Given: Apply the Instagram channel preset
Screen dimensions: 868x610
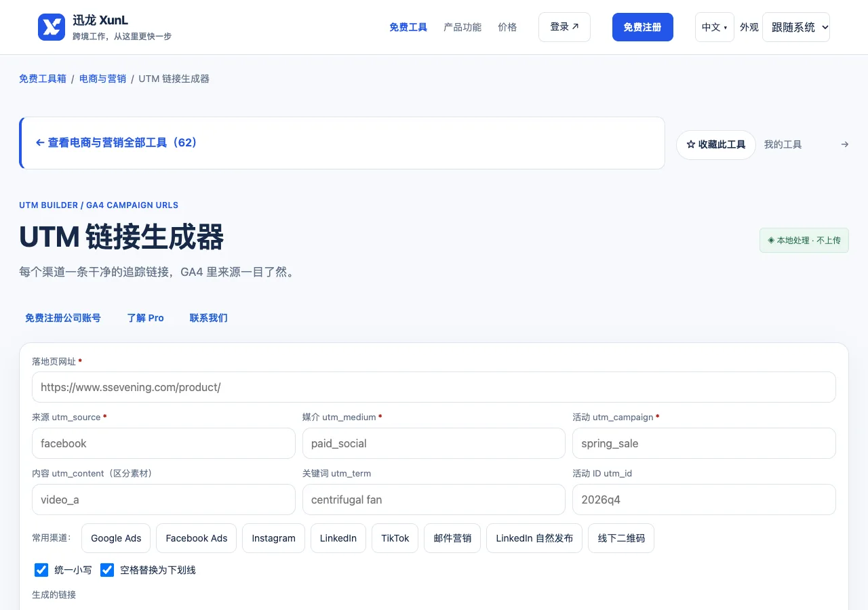Looking at the screenshot, I should [273, 538].
